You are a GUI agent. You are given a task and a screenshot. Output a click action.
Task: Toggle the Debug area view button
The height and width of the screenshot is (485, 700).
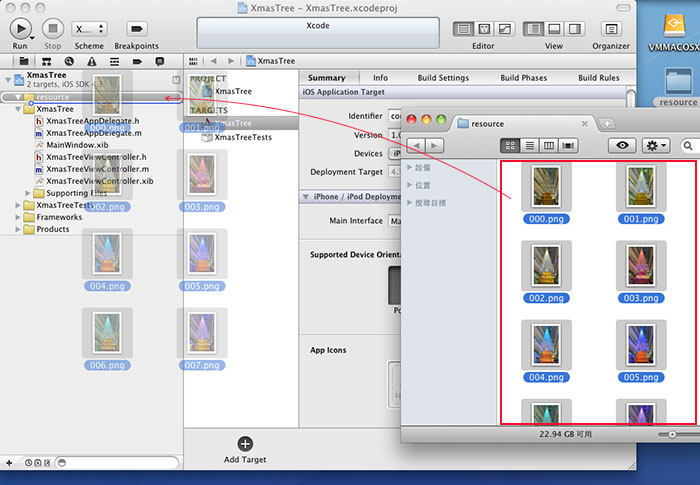coord(554,29)
